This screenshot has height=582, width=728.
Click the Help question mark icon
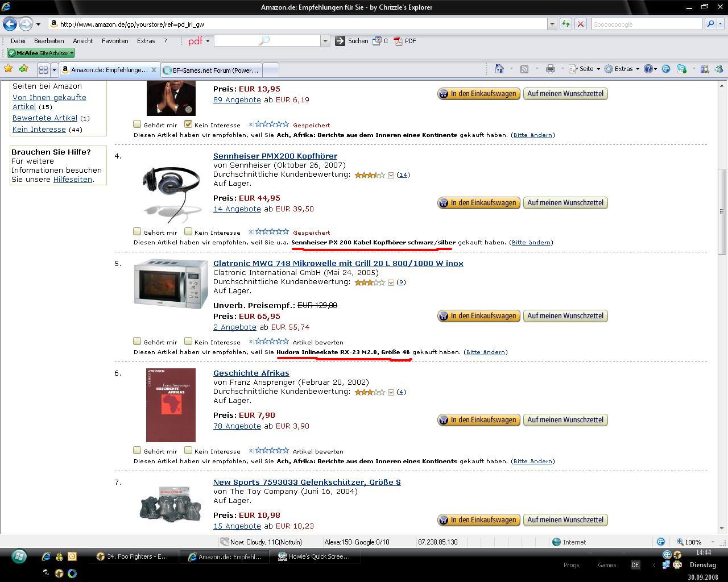pyautogui.click(x=648, y=69)
